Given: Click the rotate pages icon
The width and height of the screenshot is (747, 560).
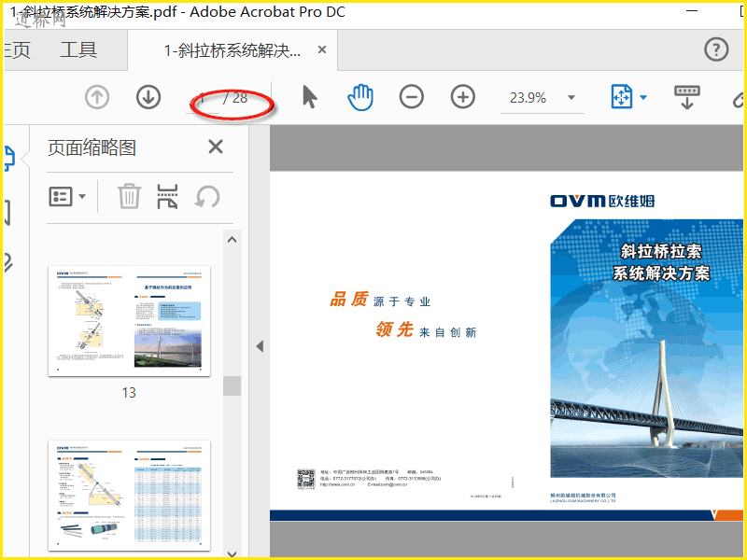Looking at the screenshot, I should point(207,197).
